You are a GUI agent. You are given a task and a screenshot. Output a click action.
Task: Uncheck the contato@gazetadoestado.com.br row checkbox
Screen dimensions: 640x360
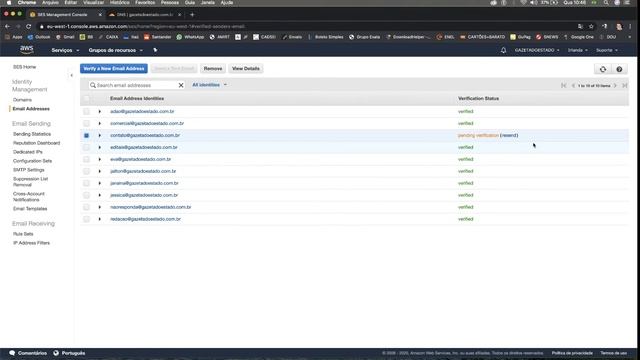click(x=87, y=136)
